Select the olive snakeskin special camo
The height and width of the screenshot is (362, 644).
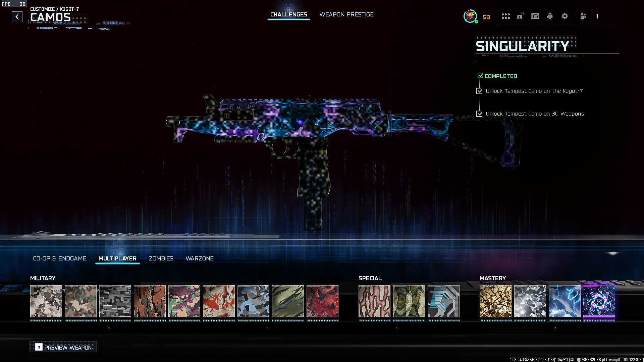click(x=409, y=301)
